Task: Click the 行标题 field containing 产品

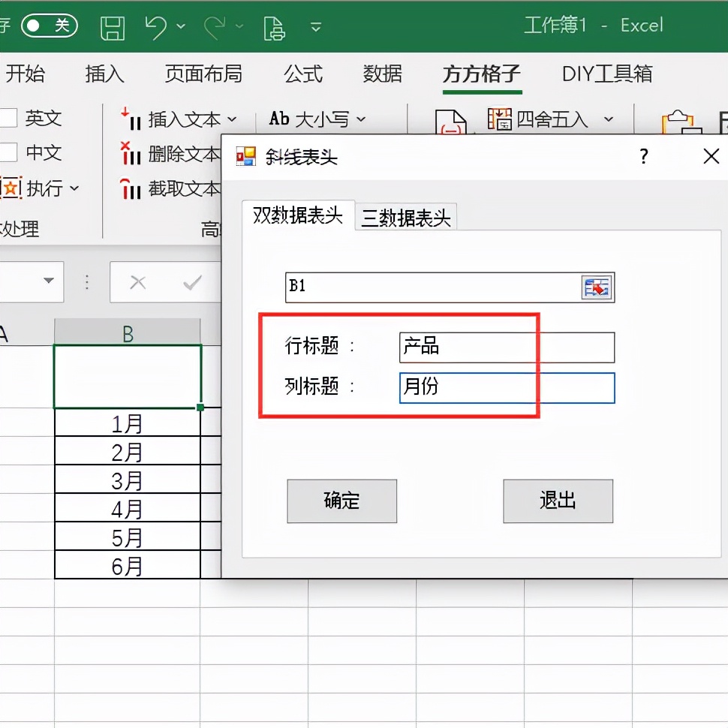Action: click(x=507, y=347)
